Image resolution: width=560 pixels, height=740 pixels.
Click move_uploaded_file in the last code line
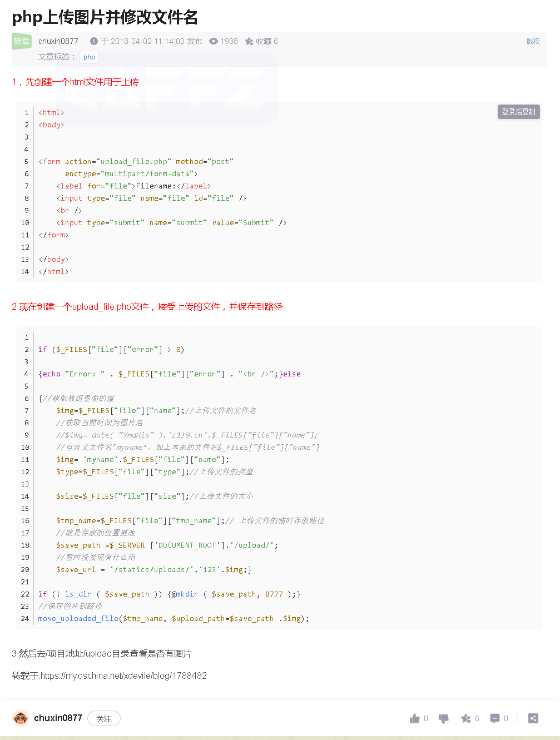click(78, 619)
